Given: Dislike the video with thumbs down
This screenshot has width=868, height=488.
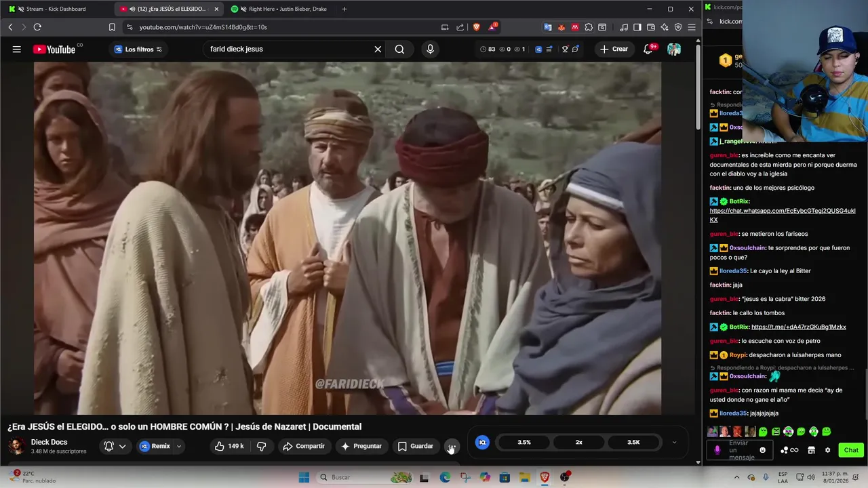Looking at the screenshot, I should click(261, 446).
